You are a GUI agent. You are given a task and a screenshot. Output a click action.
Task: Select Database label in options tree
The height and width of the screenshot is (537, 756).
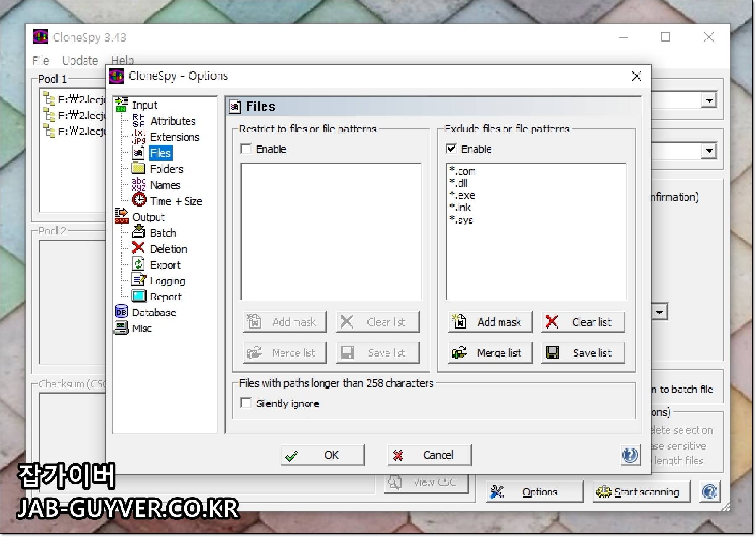(154, 313)
